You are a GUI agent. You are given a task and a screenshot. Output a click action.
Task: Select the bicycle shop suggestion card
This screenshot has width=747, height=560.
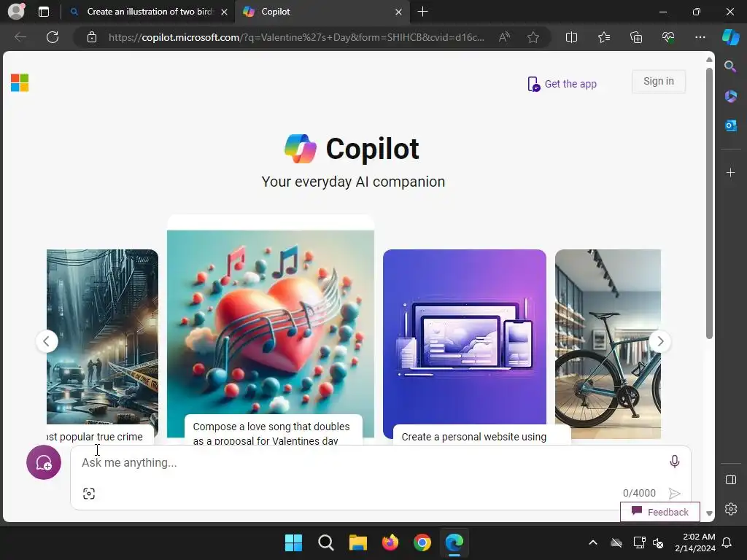click(608, 344)
